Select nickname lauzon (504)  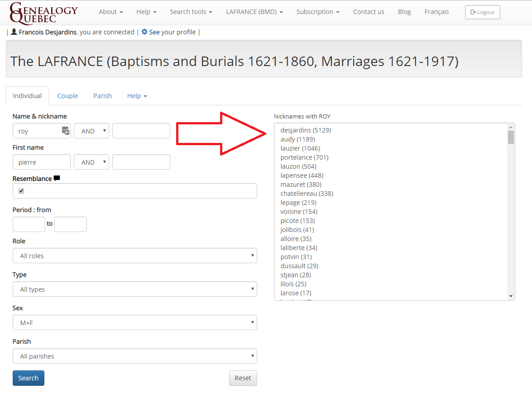click(x=298, y=166)
